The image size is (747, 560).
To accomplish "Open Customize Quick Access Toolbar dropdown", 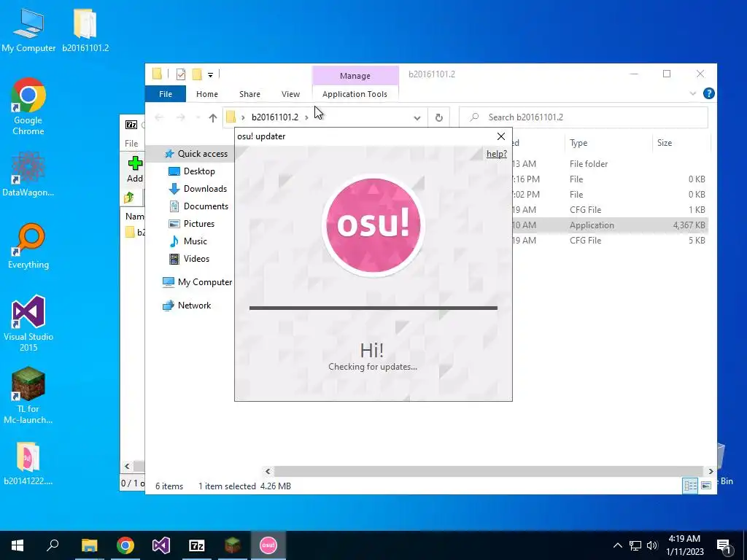I will (210, 74).
